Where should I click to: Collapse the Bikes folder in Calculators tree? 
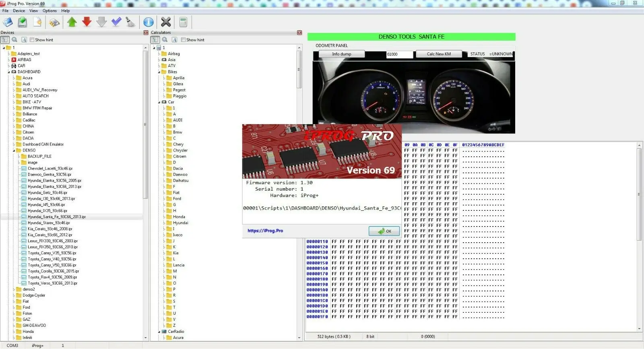point(159,72)
